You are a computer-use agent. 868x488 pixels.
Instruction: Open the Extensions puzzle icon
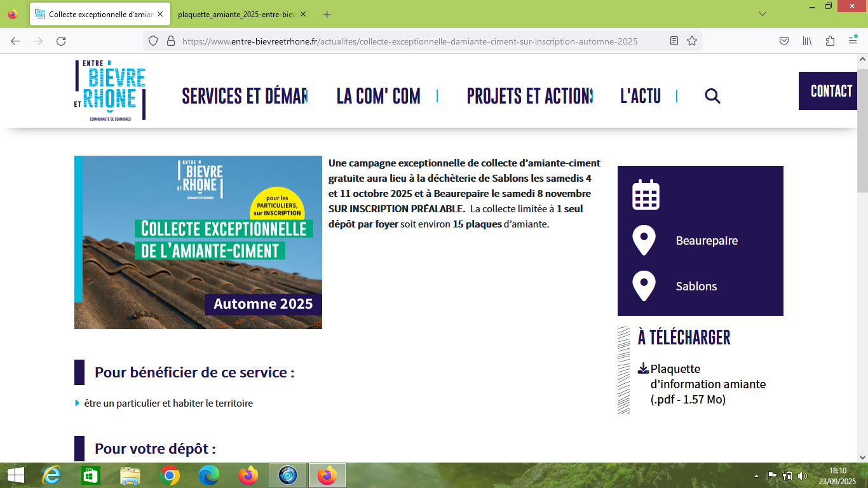(830, 41)
